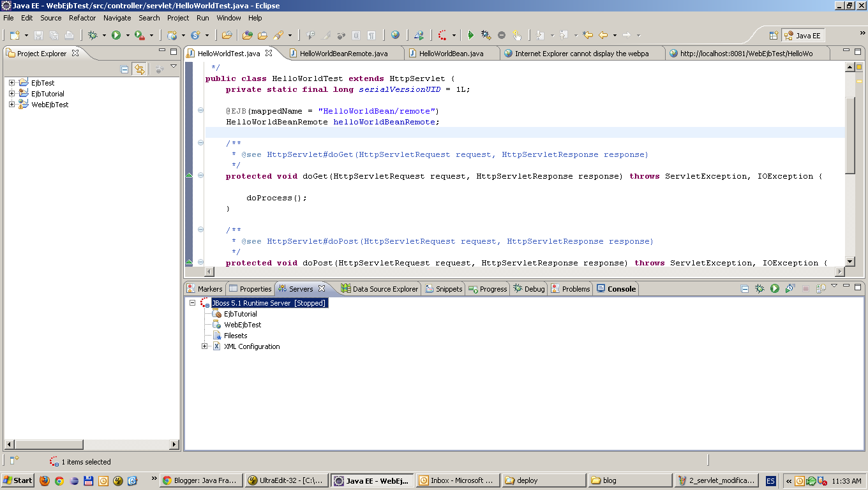Click the deploy taskbar item

pyautogui.click(x=543, y=480)
